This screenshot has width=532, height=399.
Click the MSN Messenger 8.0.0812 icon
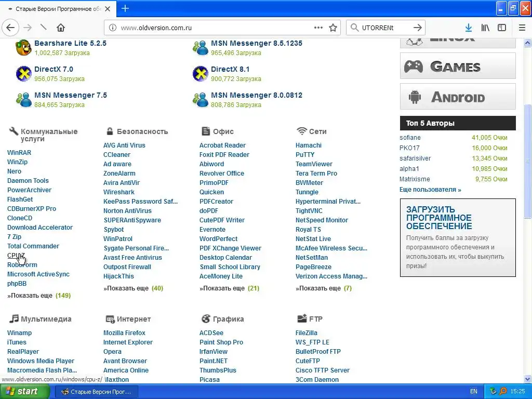(x=201, y=100)
